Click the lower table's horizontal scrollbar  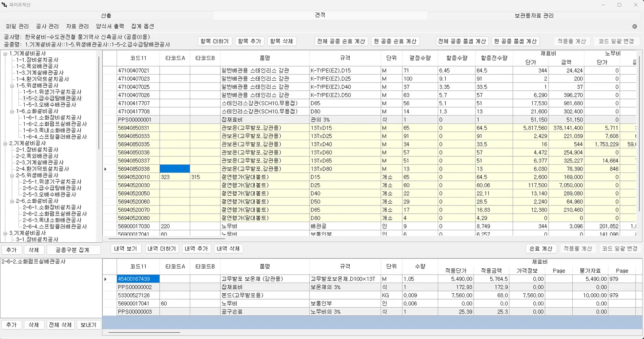click(x=144, y=332)
